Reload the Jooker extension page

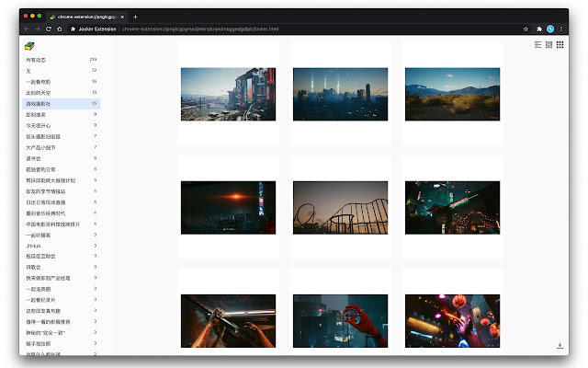(49, 29)
